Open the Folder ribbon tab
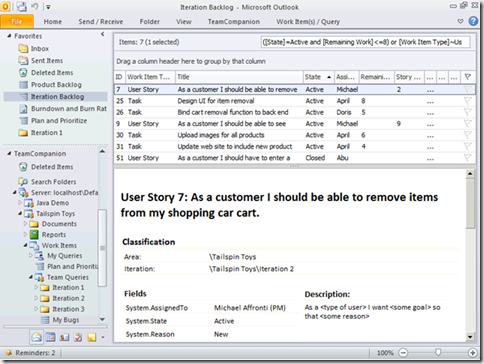 (x=149, y=22)
